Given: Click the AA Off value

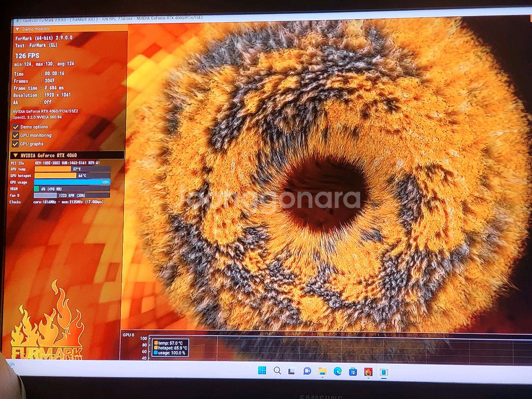Looking at the screenshot, I should (47, 102).
